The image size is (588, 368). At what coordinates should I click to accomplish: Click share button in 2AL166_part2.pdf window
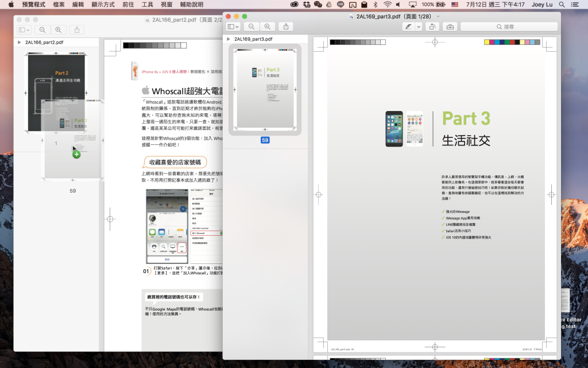(x=77, y=30)
